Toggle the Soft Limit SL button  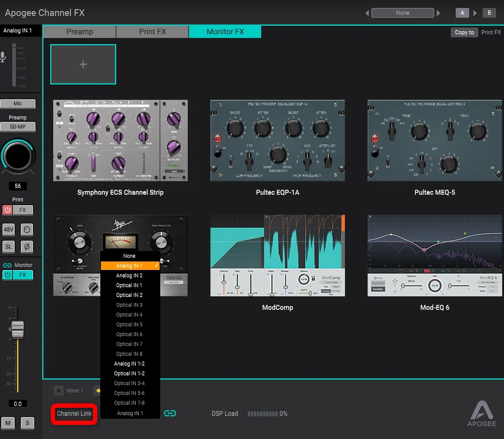pos(9,247)
